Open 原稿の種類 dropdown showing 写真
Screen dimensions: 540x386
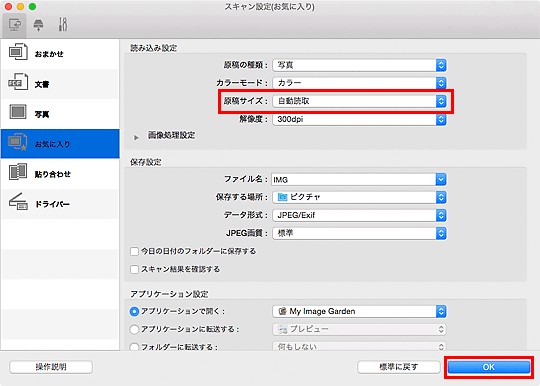tap(360, 65)
